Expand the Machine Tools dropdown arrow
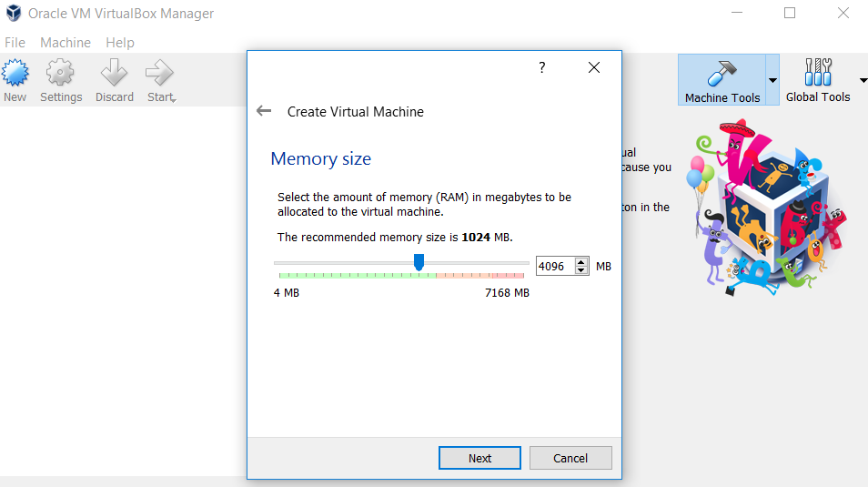Screen dimensions: 868x487 point(772,80)
